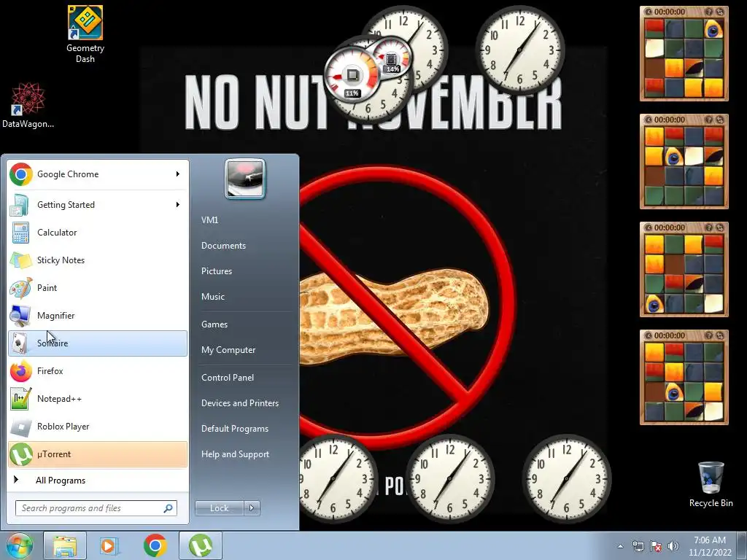Show picture on second puzzle gadget
This screenshot has width=747, height=560.
709,120
